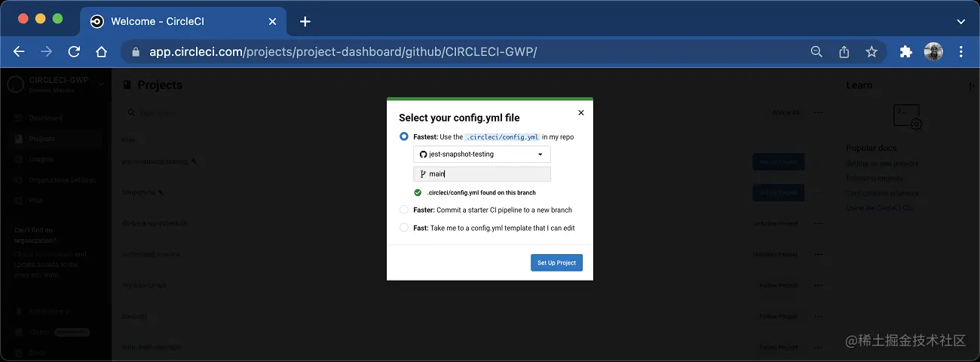
Task: Open the jest-snapshot-testing repo dropdown
Action: pyautogui.click(x=482, y=154)
